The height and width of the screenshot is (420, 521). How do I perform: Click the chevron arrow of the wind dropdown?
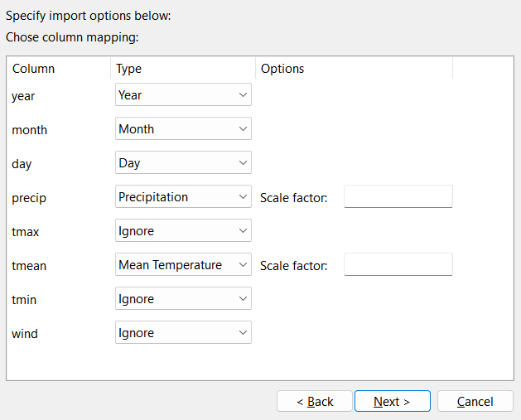pos(243,333)
